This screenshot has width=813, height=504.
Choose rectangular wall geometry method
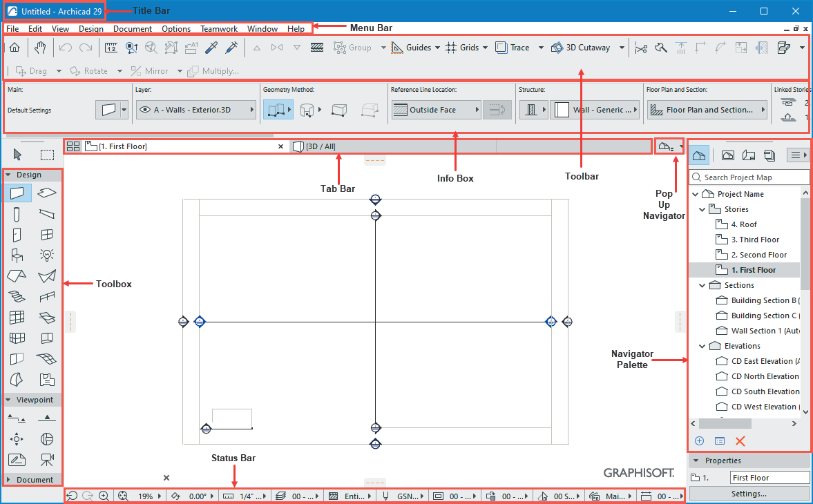pyautogui.click(x=338, y=110)
